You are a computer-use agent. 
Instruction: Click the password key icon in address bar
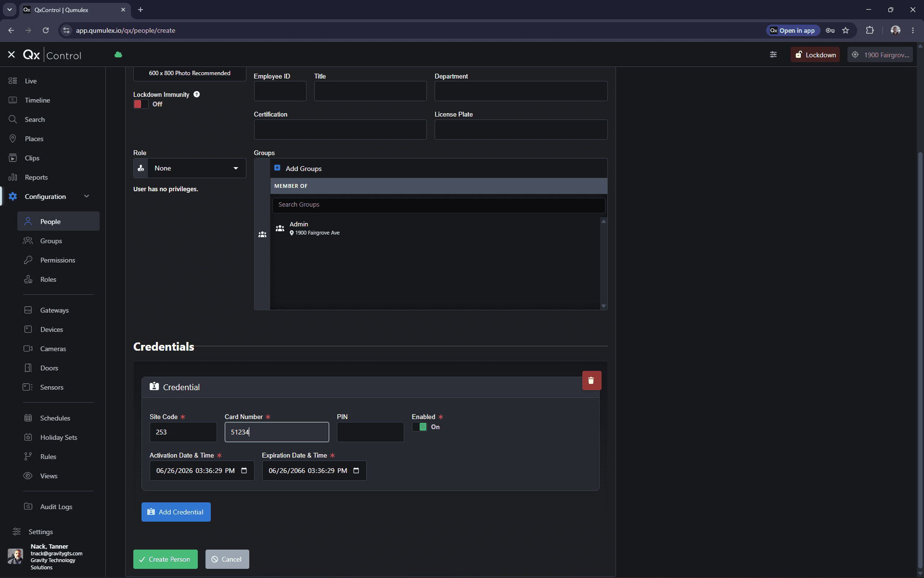[x=830, y=30]
